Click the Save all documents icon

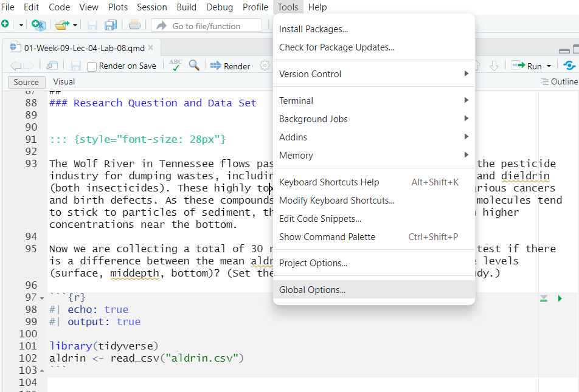pos(110,26)
